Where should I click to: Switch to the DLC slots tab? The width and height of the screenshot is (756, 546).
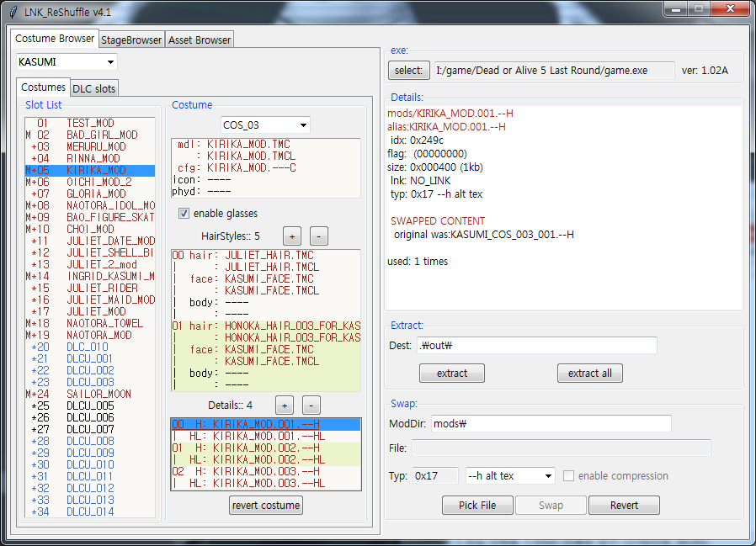click(94, 88)
